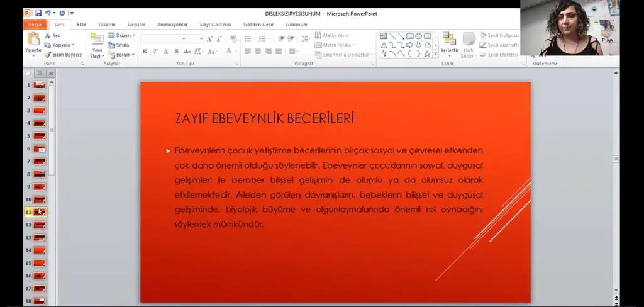Open the Yerleştir arrange tool
Image resolution: width=644 pixels, height=307 pixels.
(x=449, y=45)
